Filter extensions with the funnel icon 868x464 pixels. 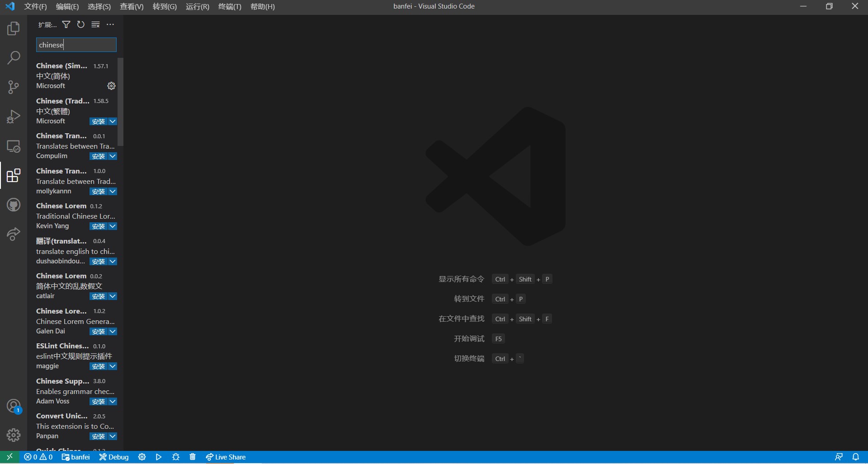66,24
